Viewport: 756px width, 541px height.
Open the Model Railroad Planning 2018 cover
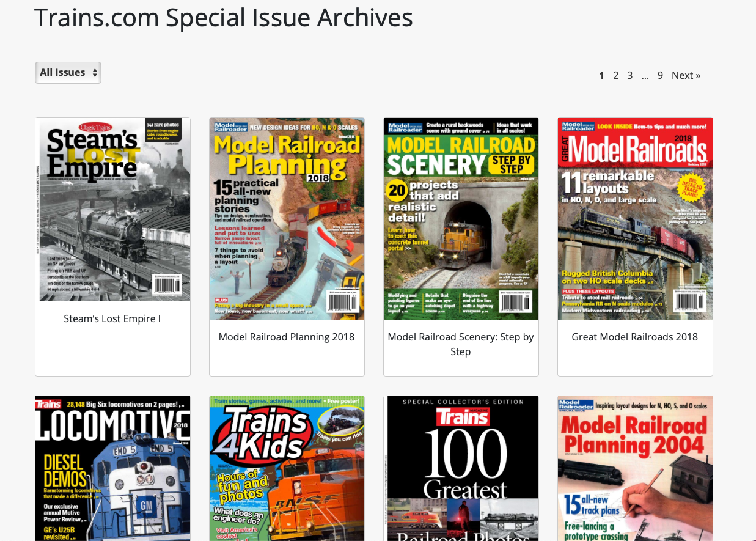point(287,218)
